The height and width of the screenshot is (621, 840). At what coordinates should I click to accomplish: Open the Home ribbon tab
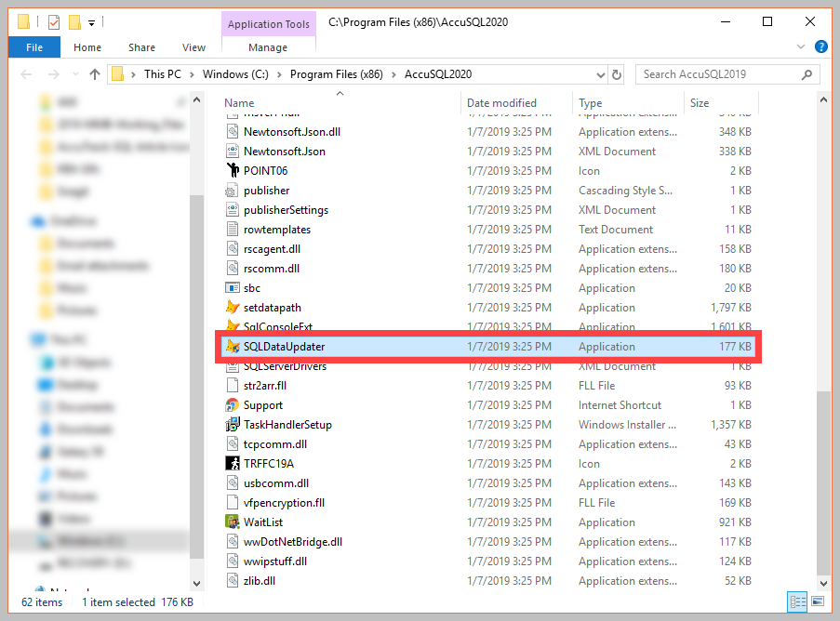click(x=87, y=47)
